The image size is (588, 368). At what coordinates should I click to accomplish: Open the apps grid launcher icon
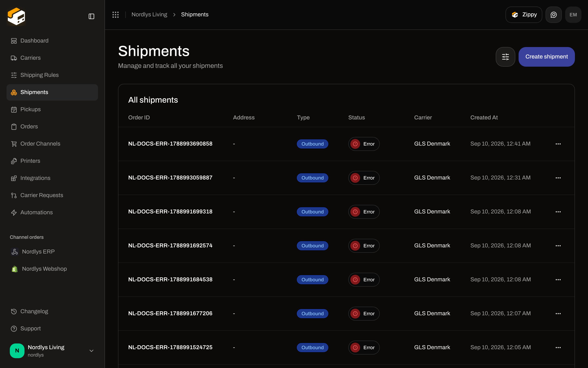(116, 15)
